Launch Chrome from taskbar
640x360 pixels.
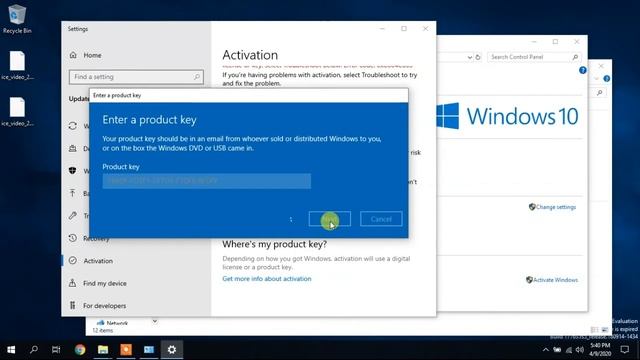80,350
